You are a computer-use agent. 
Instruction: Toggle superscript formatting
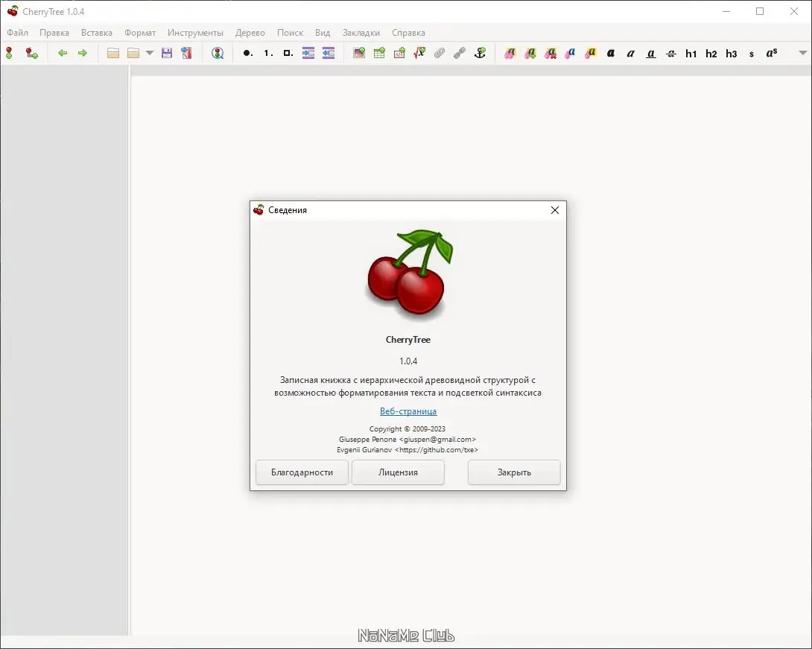[x=772, y=53]
